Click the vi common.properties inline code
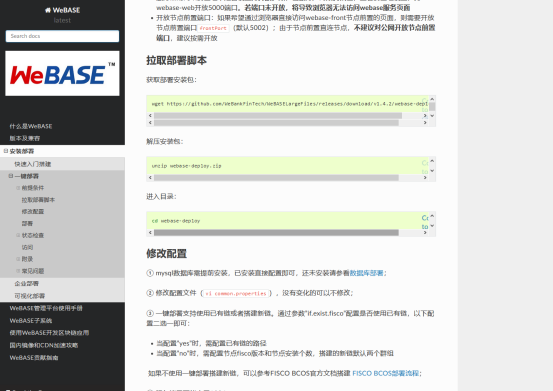This screenshot has height=391, width=553. (x=236, y=293)
